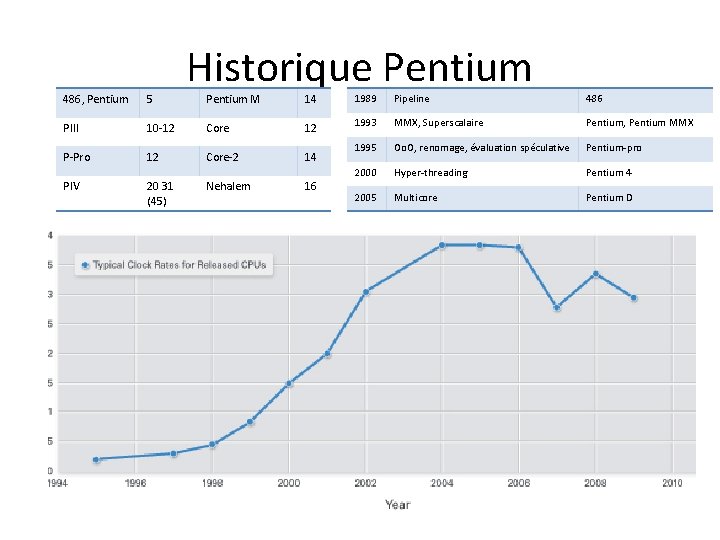Select the '16' value next to Nehalem
The height and width of the screenshot is (540, 720).
[310, 186]
